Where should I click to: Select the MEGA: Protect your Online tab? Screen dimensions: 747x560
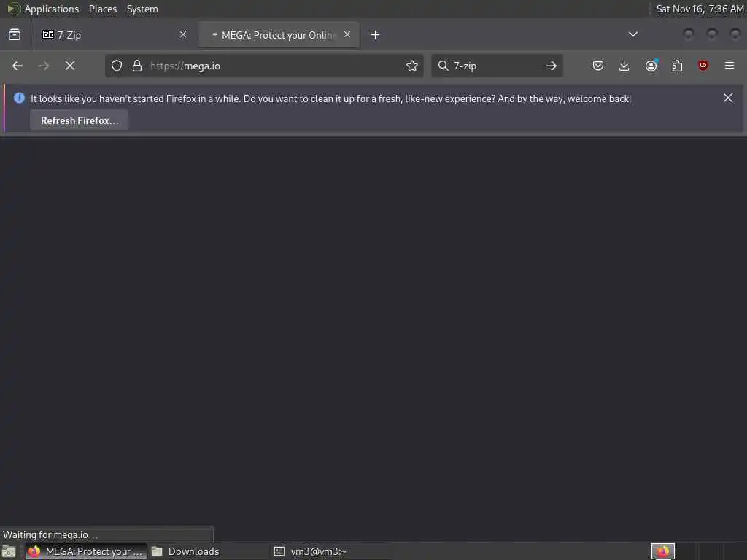click(279, 35)
